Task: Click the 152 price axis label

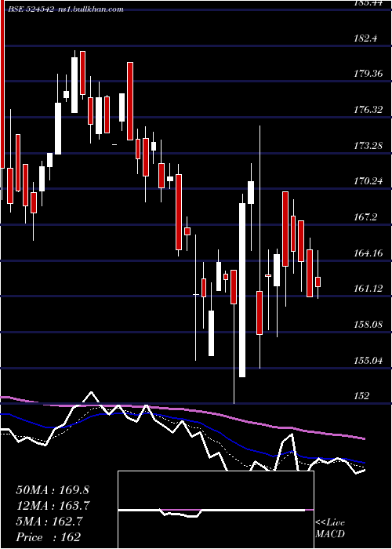Action: [362, 396]
